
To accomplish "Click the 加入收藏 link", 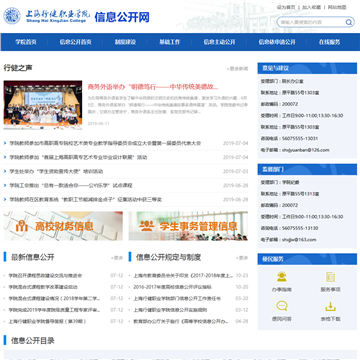I will (x=311, y=7).
